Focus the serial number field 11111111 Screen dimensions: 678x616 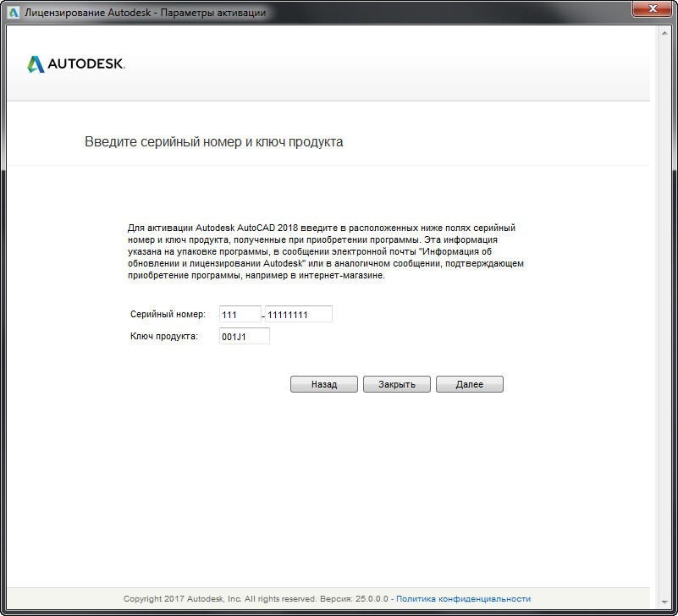298,314
